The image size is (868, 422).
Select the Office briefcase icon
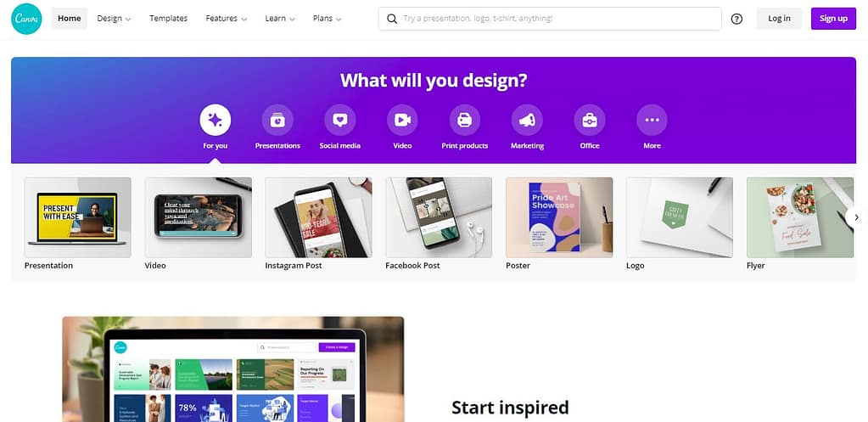pyautogui.click(x=590, y=120)
